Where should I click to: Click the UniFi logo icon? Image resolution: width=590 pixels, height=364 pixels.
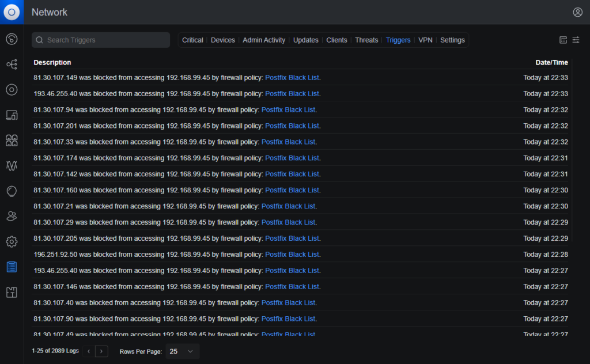pos(12,12)
